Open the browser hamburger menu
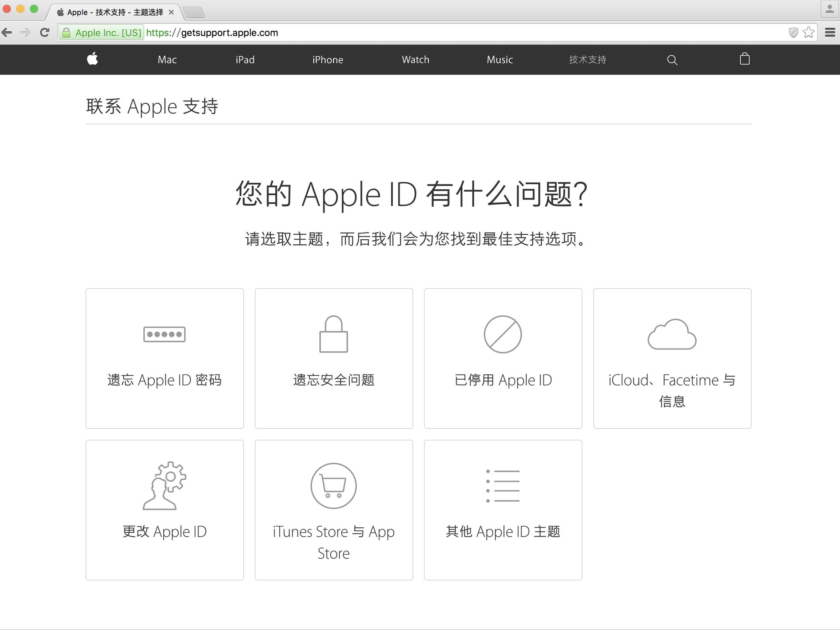The image size is (840, 630). (x=829, y=33)
